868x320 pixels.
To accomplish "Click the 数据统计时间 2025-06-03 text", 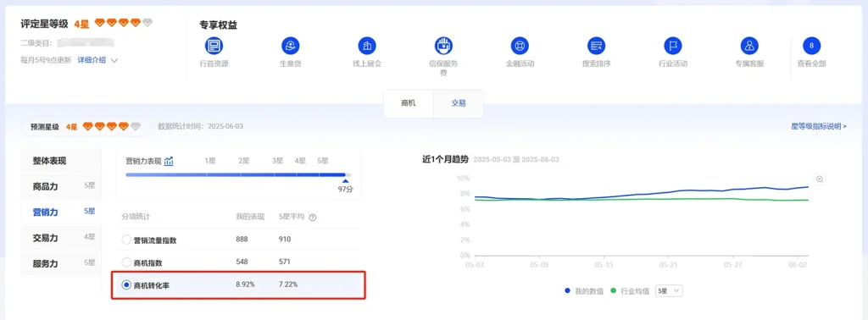I will pyautogui.click(x=200, y=127).
